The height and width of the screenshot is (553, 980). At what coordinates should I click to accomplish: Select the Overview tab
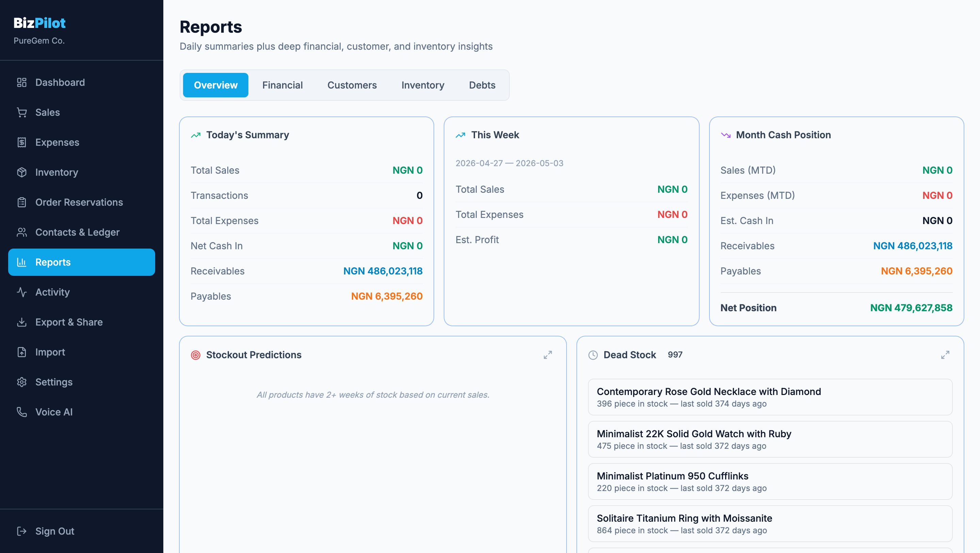(216, 85)
